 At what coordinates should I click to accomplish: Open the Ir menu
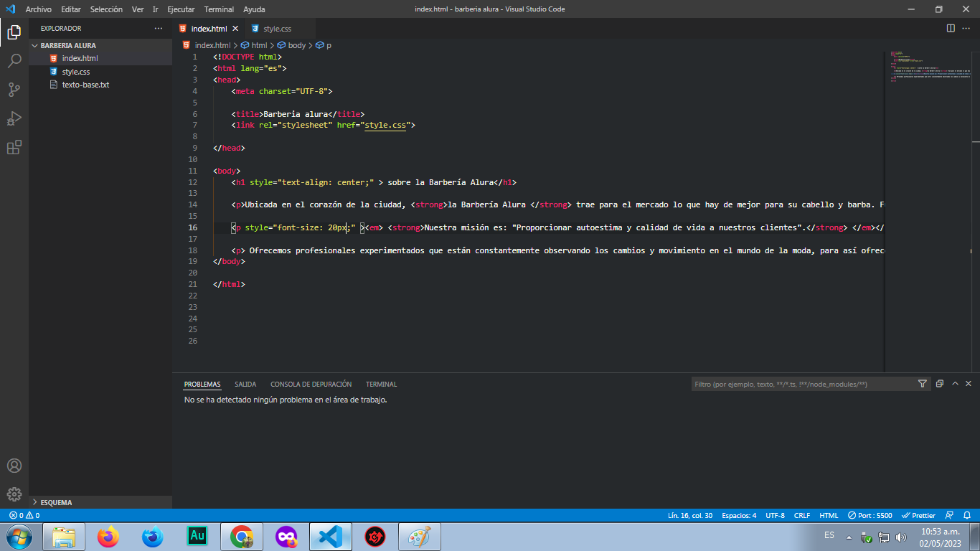pos(156,9)
